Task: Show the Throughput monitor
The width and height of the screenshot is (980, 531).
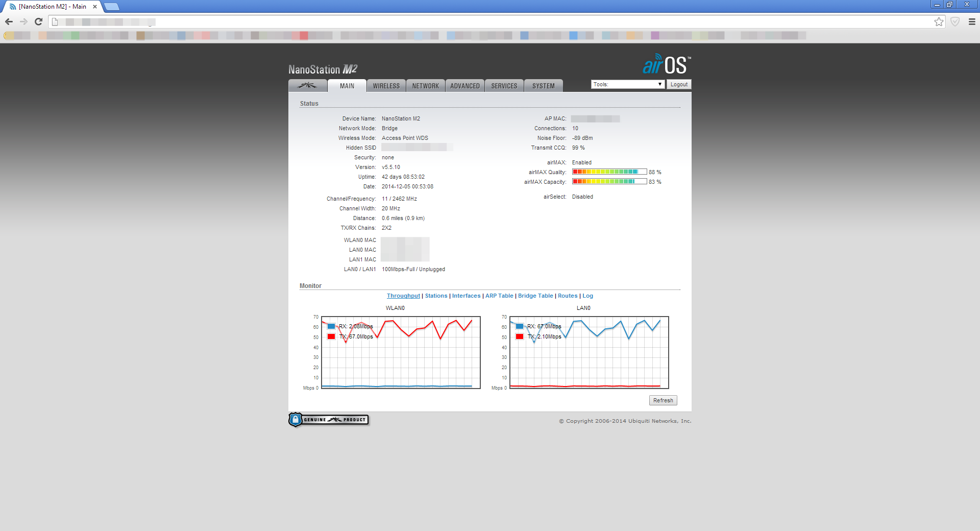Action: coord(403,296)
